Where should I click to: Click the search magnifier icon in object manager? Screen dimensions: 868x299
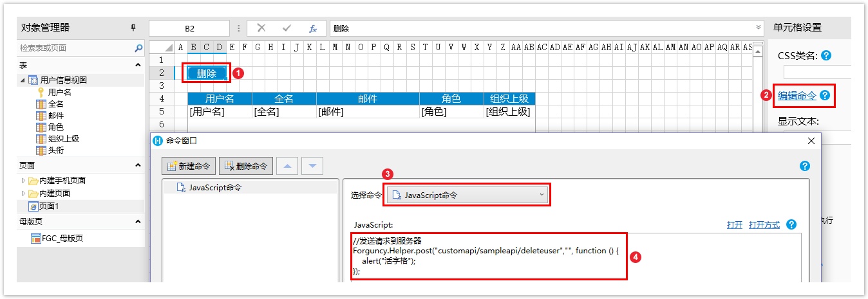138,48
